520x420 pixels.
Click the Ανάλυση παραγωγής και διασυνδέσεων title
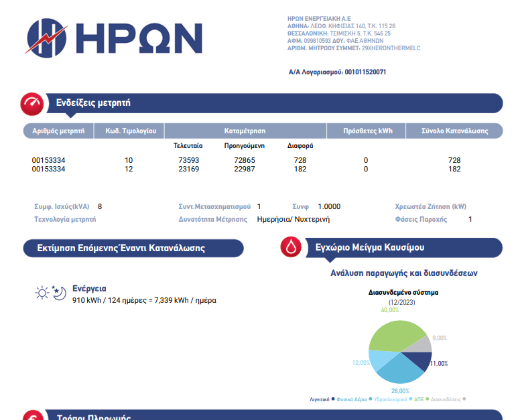click(x=404, y=273)
